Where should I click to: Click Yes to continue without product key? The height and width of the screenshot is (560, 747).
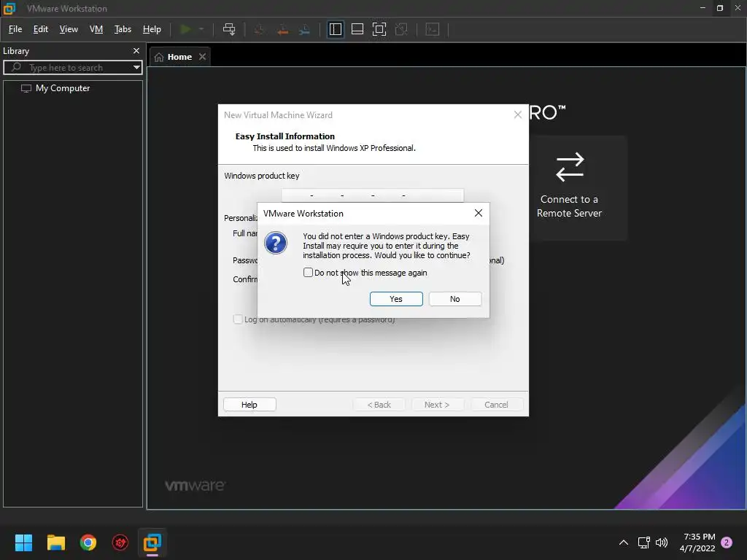point(396,299)
